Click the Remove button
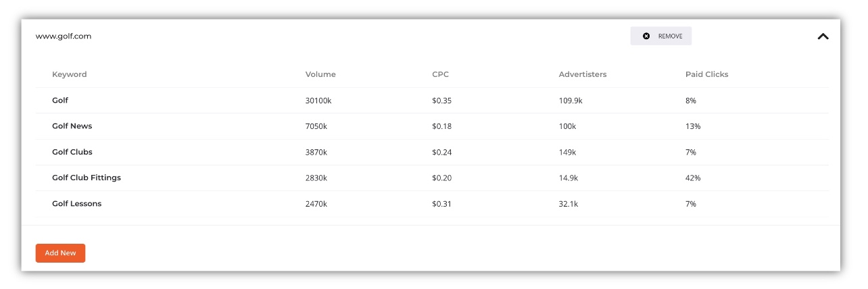Viewport: 868px width, 289px height. (x=661, y=36)
